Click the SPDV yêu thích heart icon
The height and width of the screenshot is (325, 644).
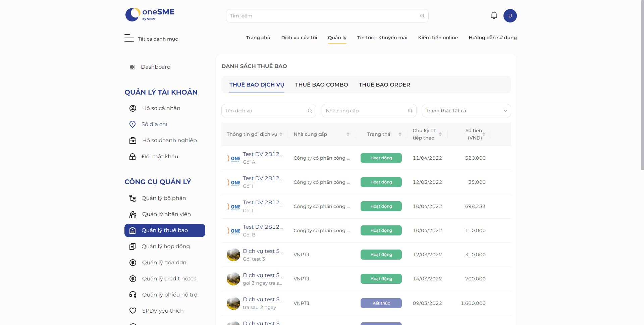(133, 311)
